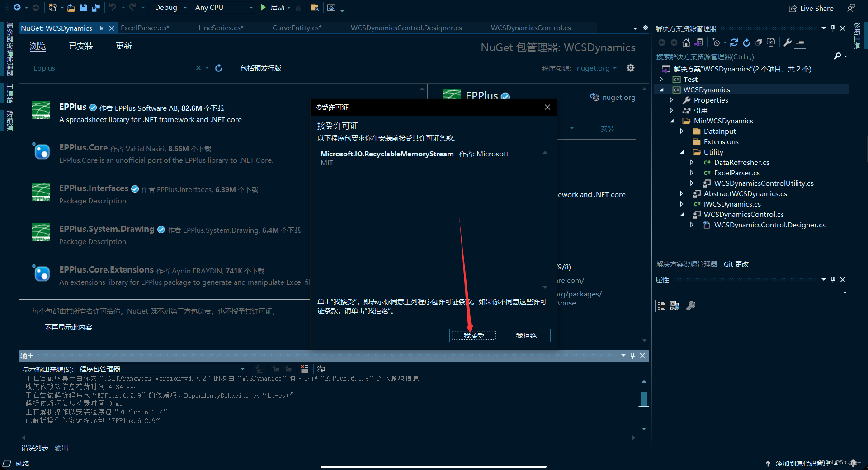Clear the Epplus search text with X

198,68
